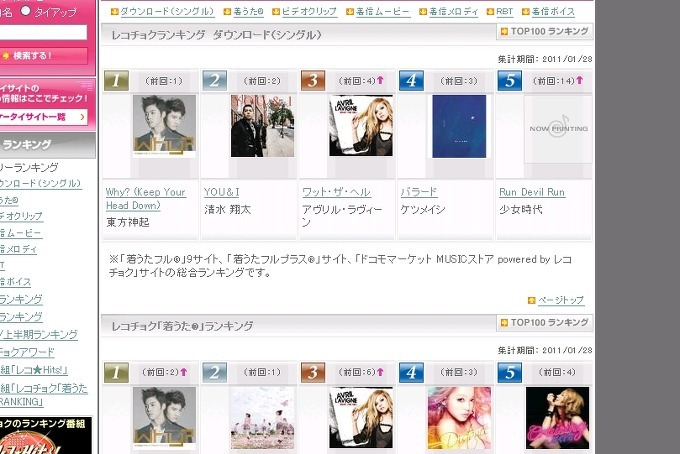Open the YOU&I album cover thumbnail
The image size is (680, 454).
(x=262, y=126)
